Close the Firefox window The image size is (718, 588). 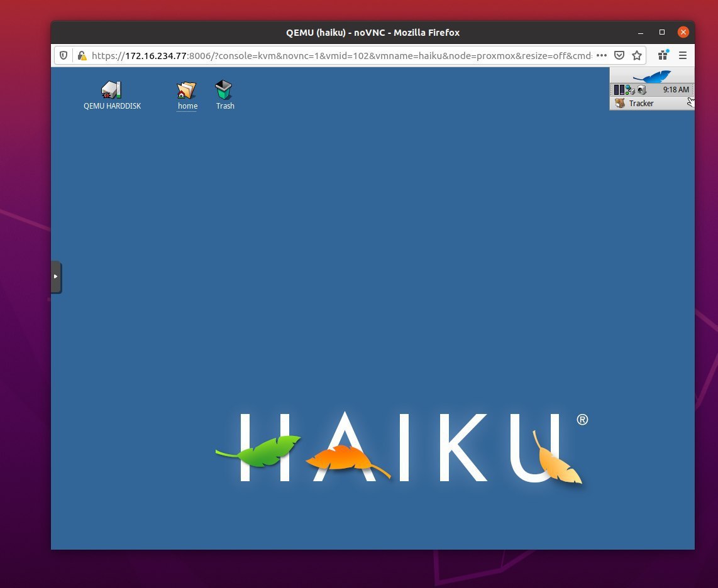pos(683,32)
